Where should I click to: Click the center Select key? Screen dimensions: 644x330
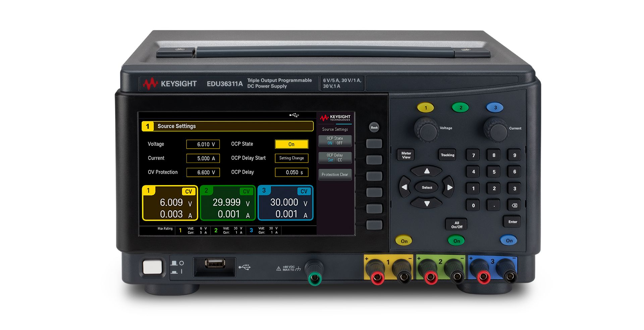click(x=427, y=187)
